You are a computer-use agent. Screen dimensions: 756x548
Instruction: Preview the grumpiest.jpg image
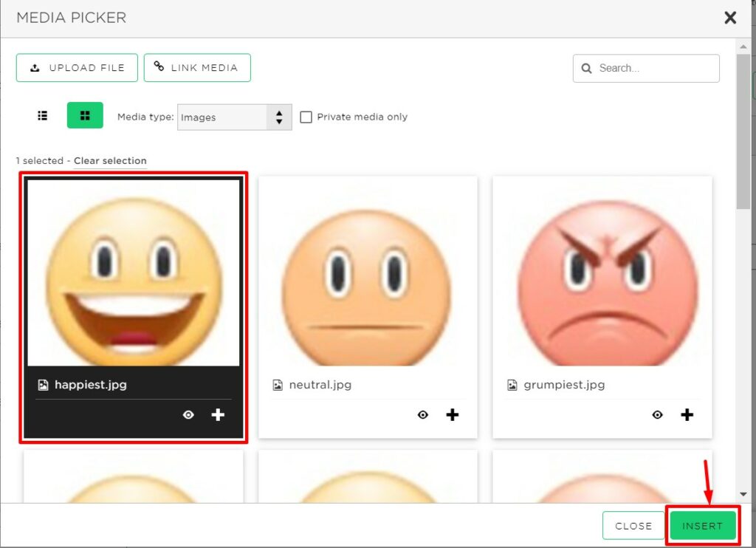coord(657,415)
